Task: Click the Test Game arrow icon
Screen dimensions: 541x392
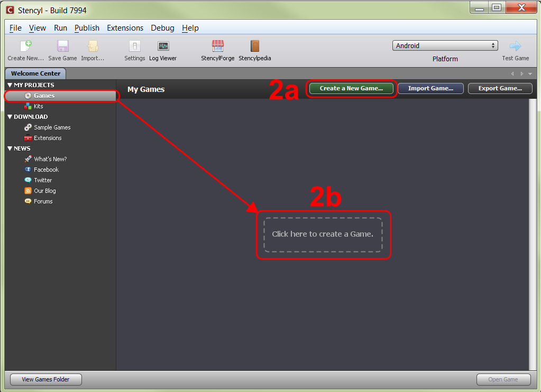Action: [515, 46]
